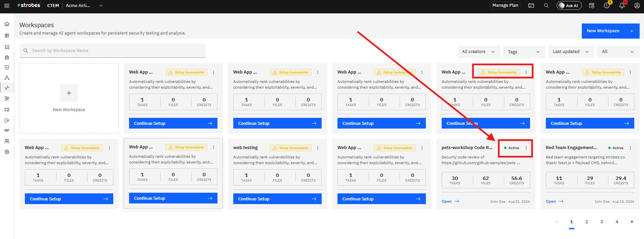The width and height of the screenshot is (644, 239).
Task: Click the Setup Incomplete badge on web testing card
Action: point(291,148)
